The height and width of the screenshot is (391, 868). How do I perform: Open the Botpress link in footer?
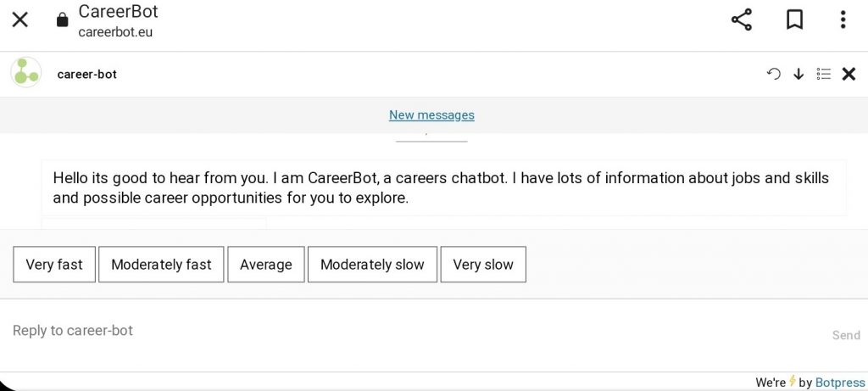(840, 383)
